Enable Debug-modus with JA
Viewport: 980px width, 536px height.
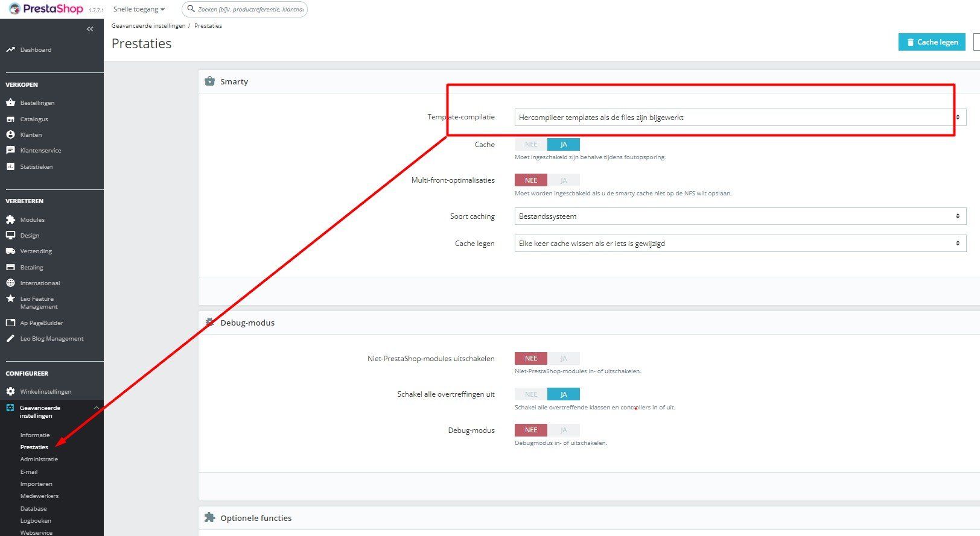tap(564, 430)
